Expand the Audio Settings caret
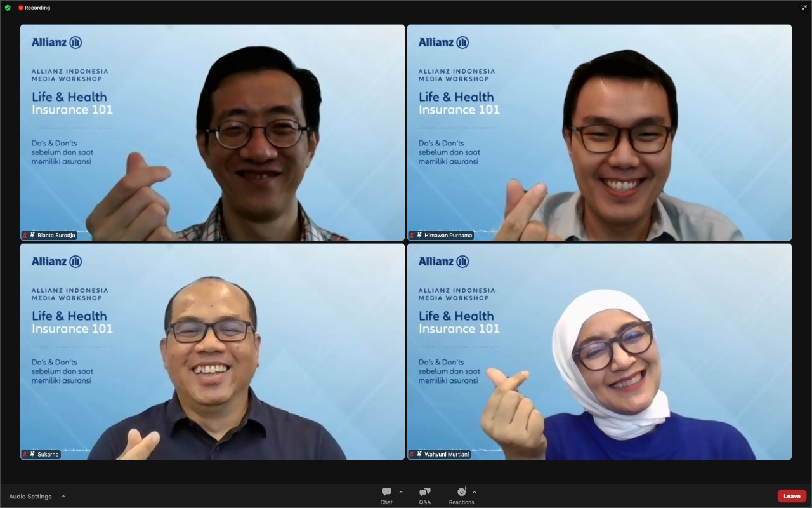The width and height of the screenshot is (812, 508). point(63,497)
